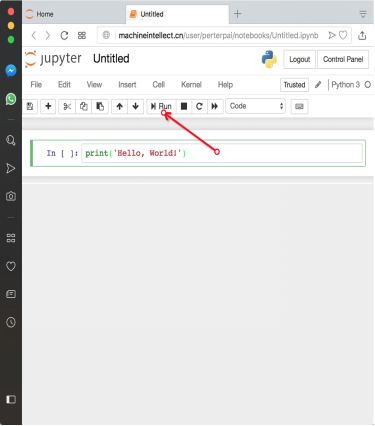The width and height of the screenshot is (375, 426).
Task: Open the Insert menu
Action: coord(127,85)
